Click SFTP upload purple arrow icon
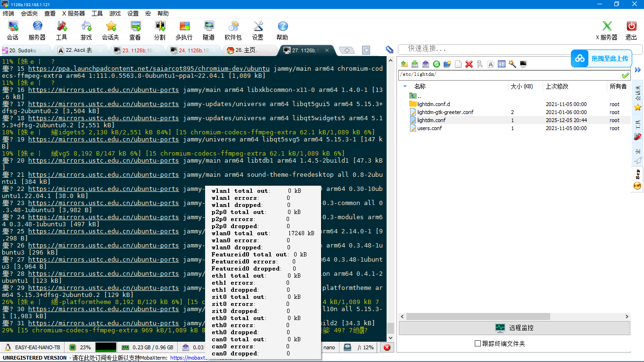 coord(426,64)
